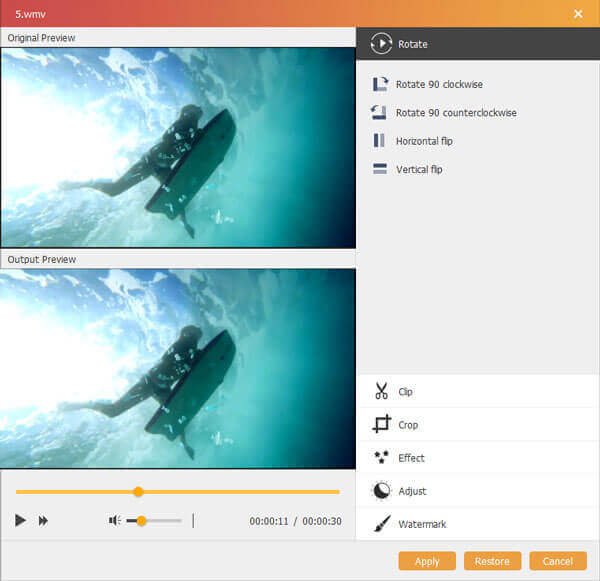Expand the Watermark panel label

(x=421, y=524)
